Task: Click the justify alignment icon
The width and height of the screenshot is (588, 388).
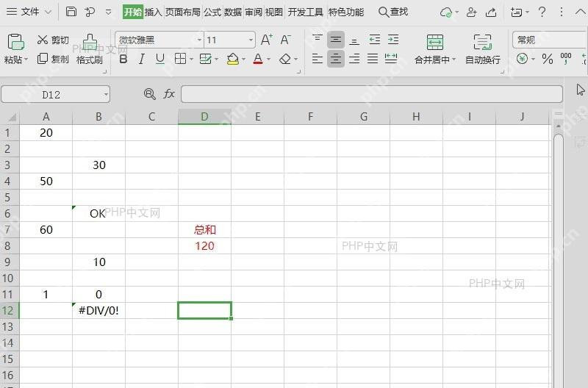Action: pyautogui.click(x=373, y=59)
